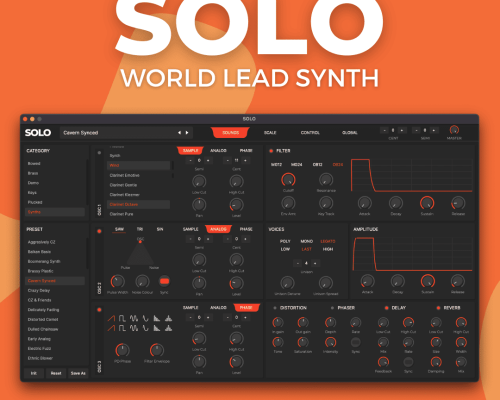Select ANALOG mode tab for OSC 1
The image size is (500, 400).
pos(218,151)
